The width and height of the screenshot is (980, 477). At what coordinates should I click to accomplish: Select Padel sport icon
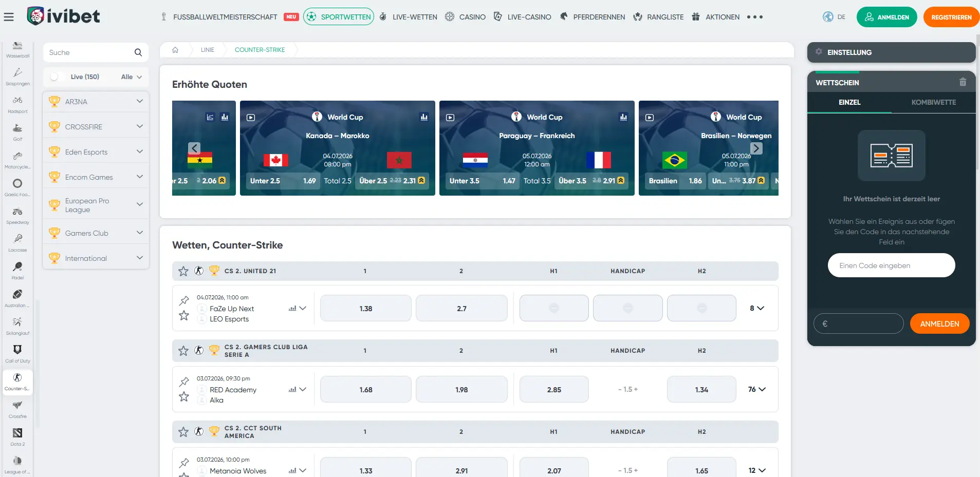tap(17, 271)
